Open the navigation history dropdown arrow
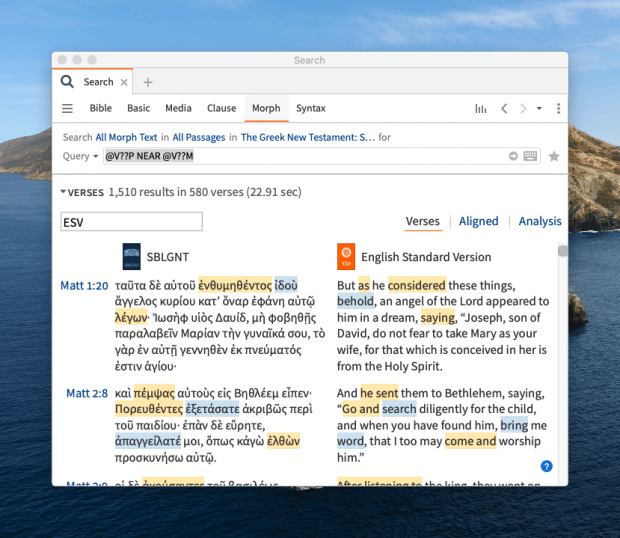Image resolution: width=620 pixels, height=538 pixels. pyautogui.click(x=539, y=109)
